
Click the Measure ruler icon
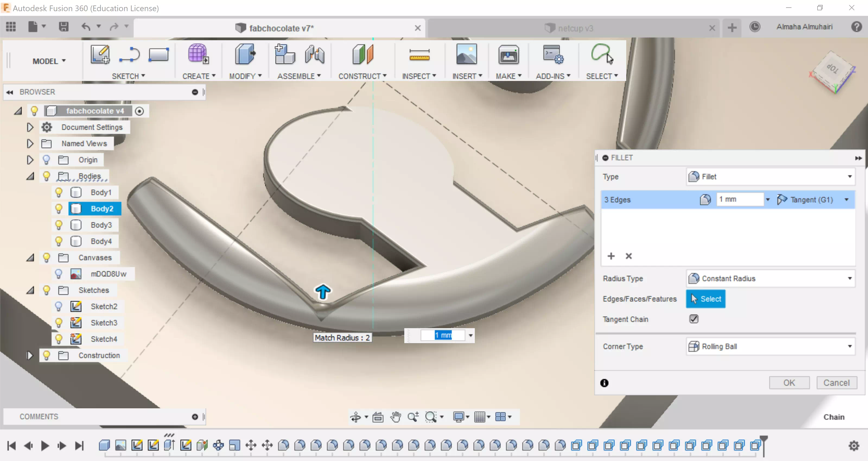point(419,55)
